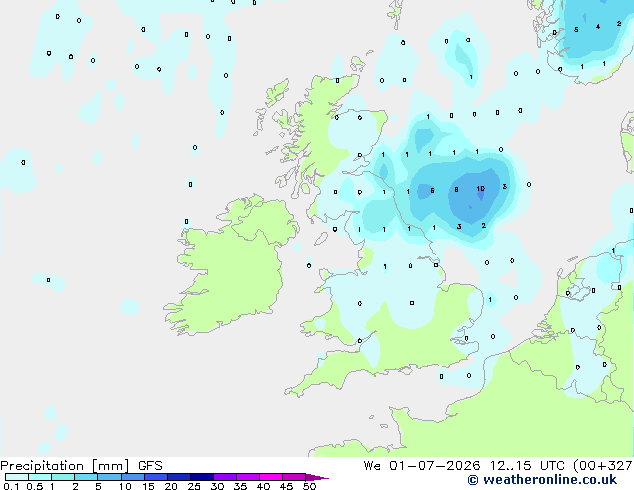Screen dimensions: 634x490
Task: Click the 45 legend scale label
Action: pyautogui.click(x=286, y=486)
